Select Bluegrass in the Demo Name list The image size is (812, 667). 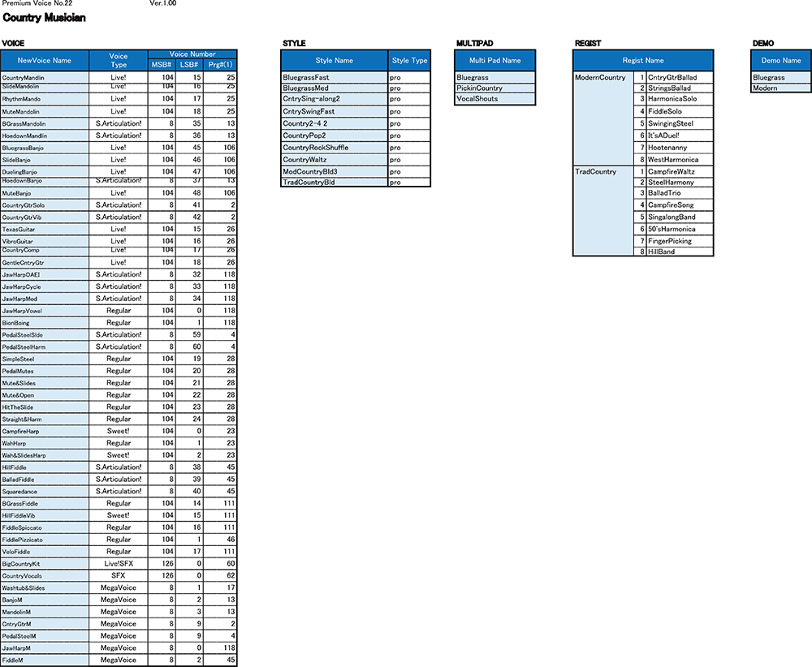click(780, 78)
